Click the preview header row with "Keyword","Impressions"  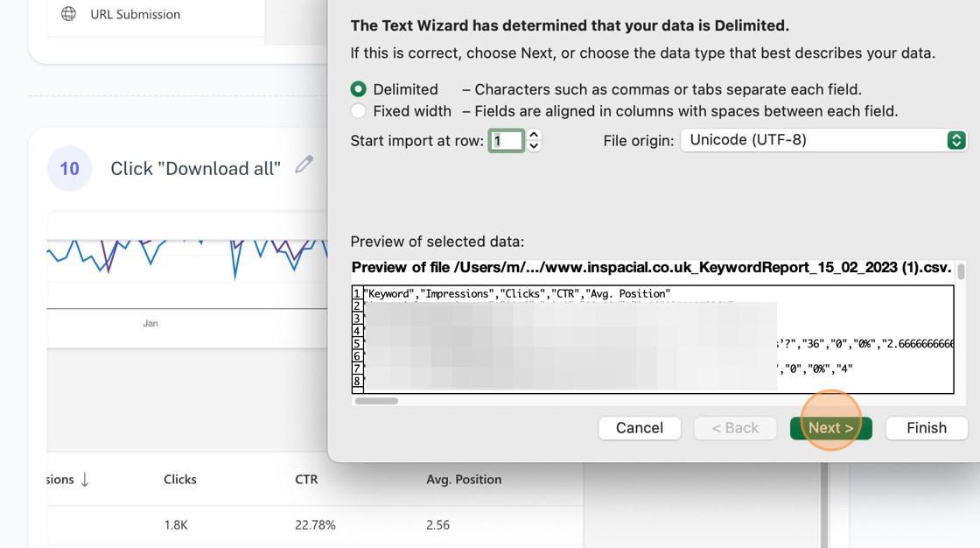[x=517, y=293]
